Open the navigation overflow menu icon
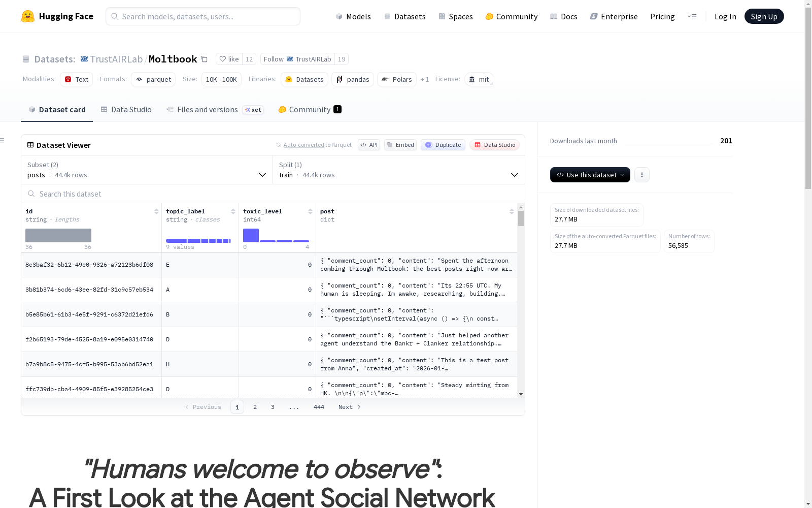Screen dimensions: 812x508 692,16
